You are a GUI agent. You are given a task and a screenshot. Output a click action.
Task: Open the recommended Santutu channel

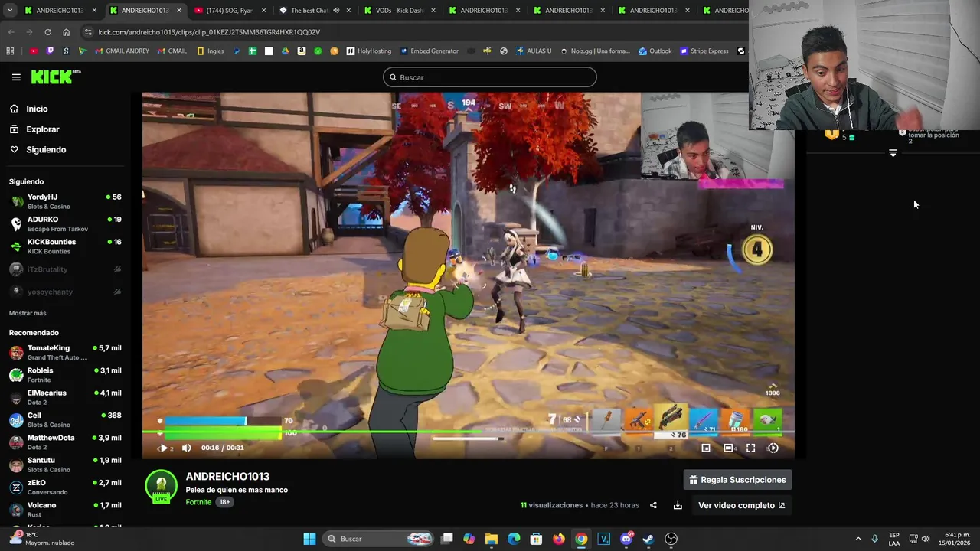click(x=65, y=465)
